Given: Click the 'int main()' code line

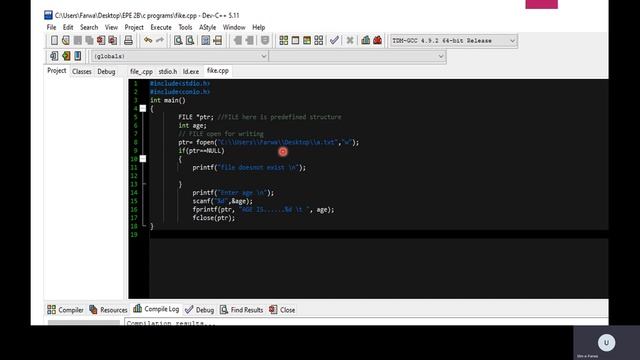Looking at the screenshot, I should (168, 100).
